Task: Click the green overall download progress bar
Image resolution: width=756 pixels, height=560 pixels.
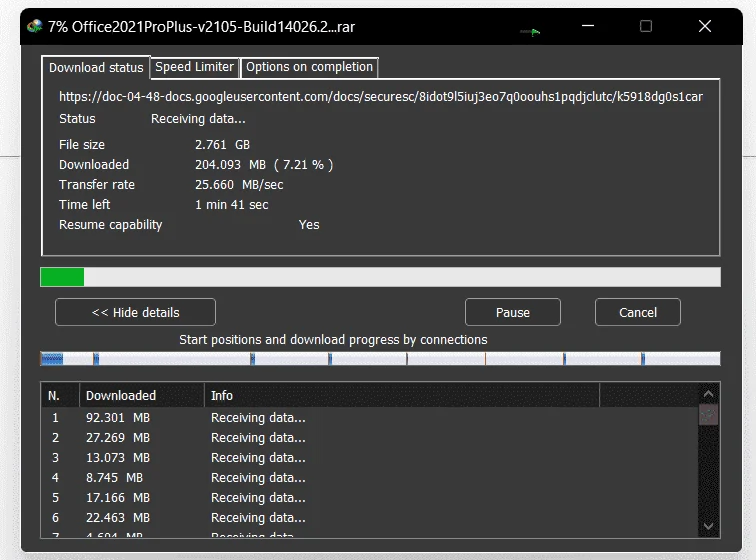Action: pyautogui.click(x=380, y=277)
